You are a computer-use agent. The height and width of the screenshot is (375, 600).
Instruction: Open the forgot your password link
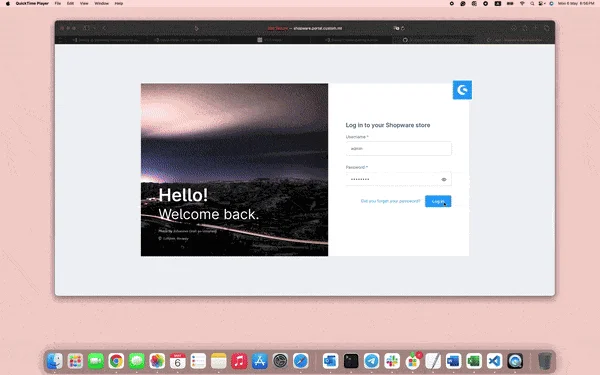pos(390,201)
